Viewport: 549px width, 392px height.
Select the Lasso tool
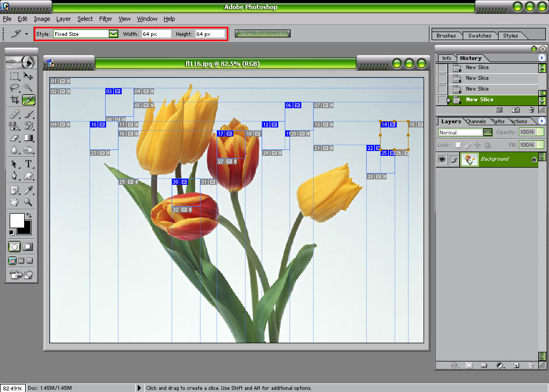pyautogui.click(x=14, y=88)
